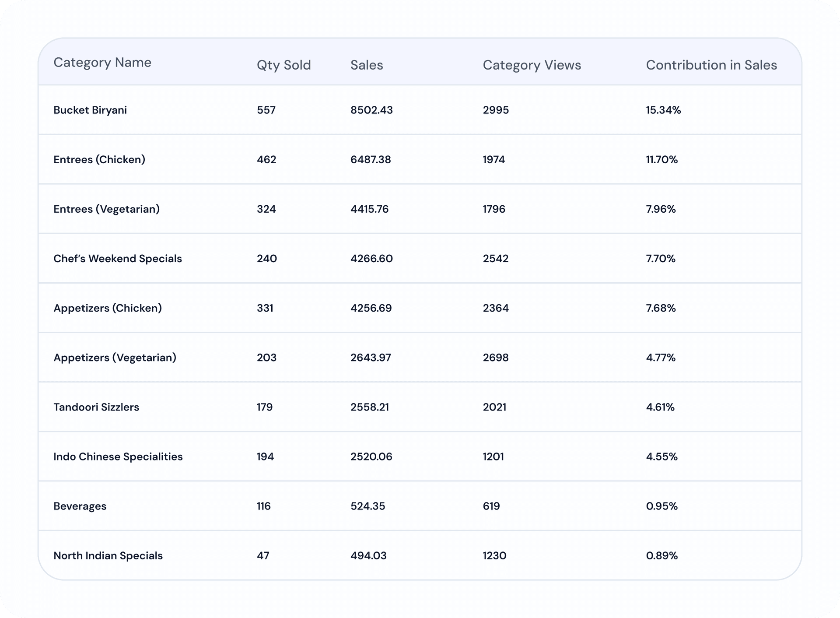The height and width of the screenshot is (618, 840).
Task: Click the category views value 2364
Action: pos(496,308)
